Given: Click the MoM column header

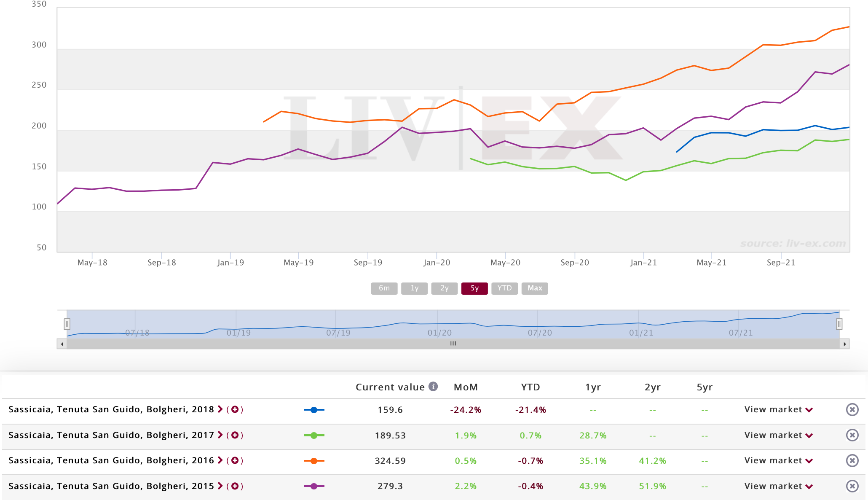Looking at the screenshot, I should pos(466,387).
